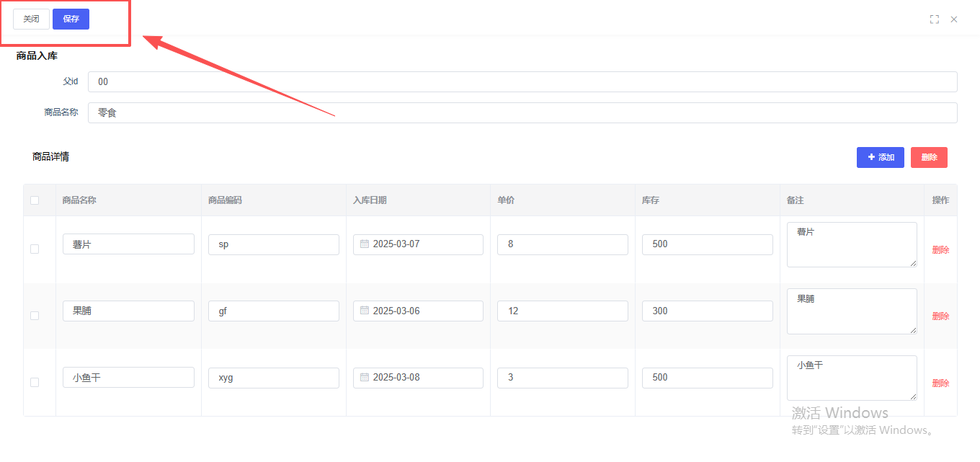Open date picker showing 2025-03-08

coord(422,378)
